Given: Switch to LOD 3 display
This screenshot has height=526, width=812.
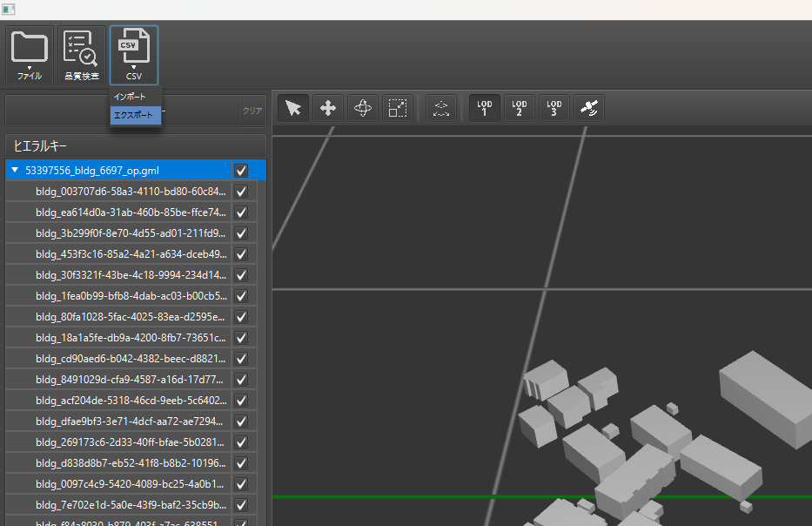Looking at the screenshot, I should (x=554, y=108).
